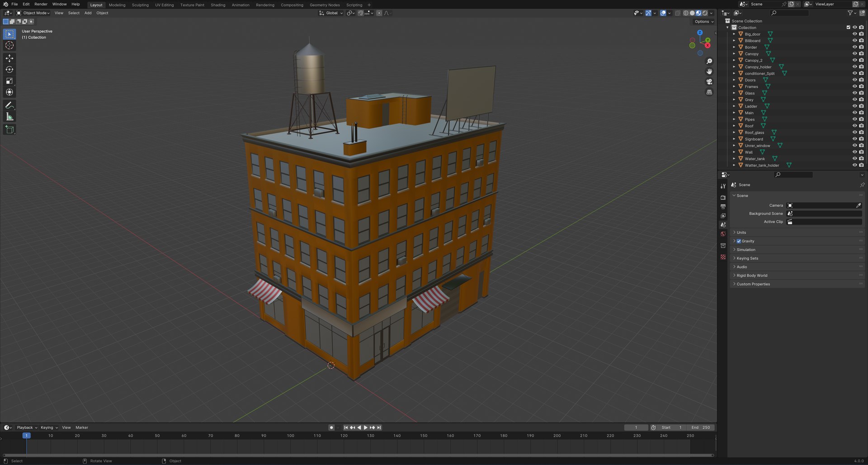Select the Annotate tool
This screenshot has width=868, height=465.
click(x=9, y=105)
